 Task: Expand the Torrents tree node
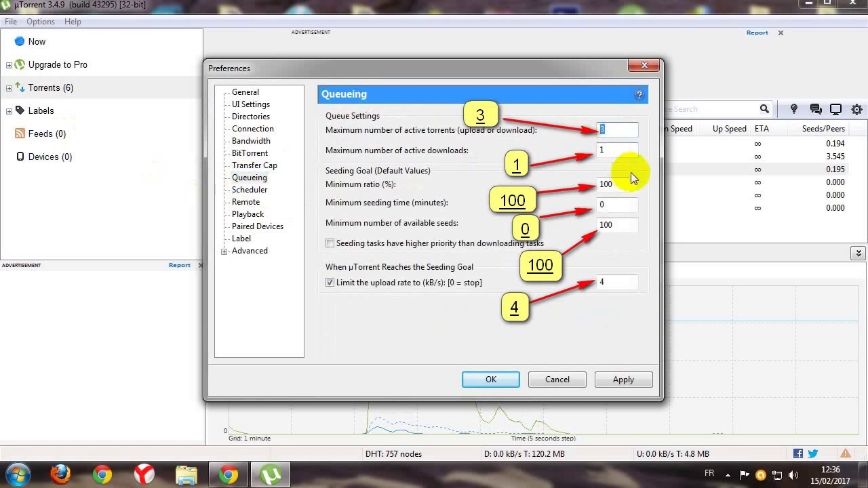(9, 88)
